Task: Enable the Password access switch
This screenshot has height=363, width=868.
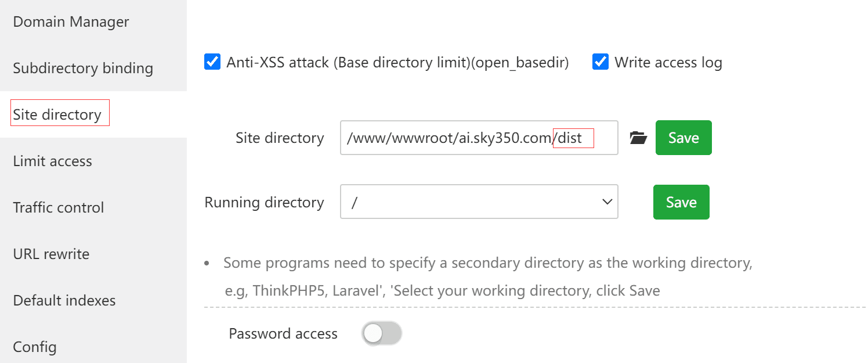Action: click(382, 333)
